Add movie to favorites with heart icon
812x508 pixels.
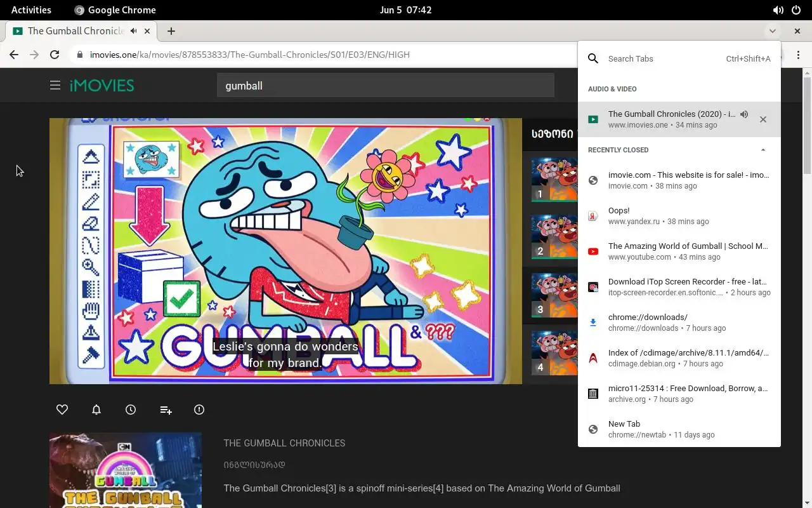point(62,410)
